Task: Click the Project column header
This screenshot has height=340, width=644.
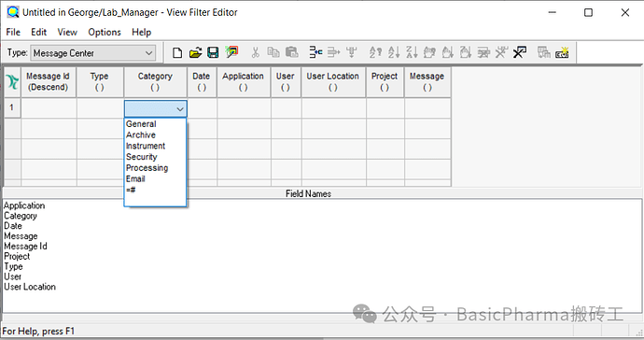Action: [385, 82]
